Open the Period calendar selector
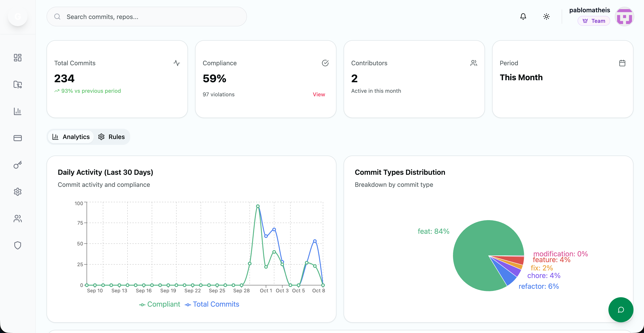The width and height of the screenshot is (644, 333). [622, 63]
